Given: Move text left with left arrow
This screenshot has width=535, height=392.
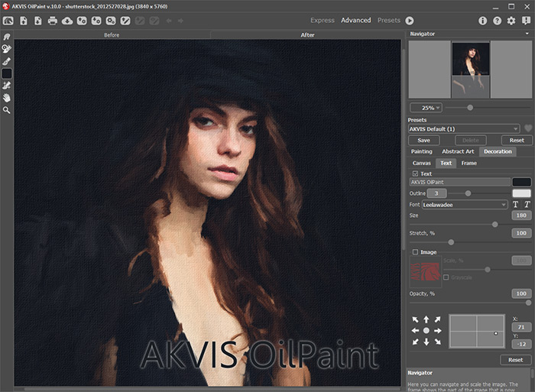Looking at the screenshot, I should (415, 331).
